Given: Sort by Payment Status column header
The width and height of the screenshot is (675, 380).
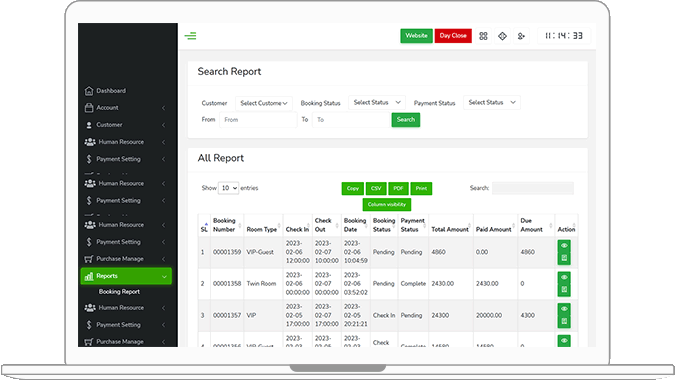Looking at the screenshot, I should point(413,225).
